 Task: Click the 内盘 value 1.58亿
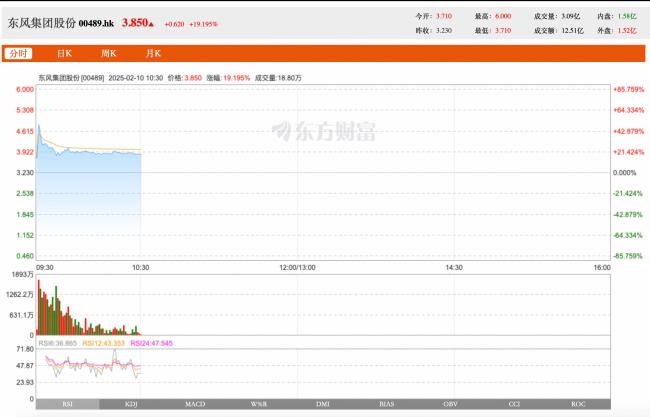point(627,16)
